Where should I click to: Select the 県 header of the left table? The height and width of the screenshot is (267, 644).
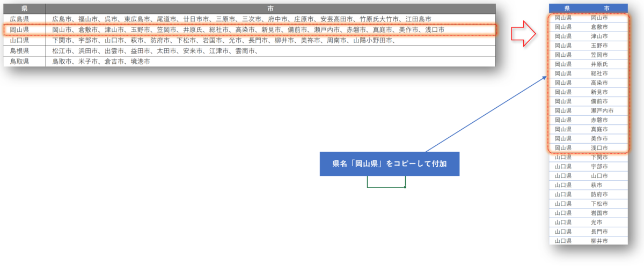coord(24,9)
